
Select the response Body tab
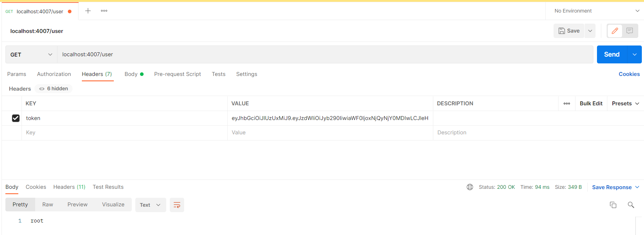pyautogui.click(x=12, y=187)
